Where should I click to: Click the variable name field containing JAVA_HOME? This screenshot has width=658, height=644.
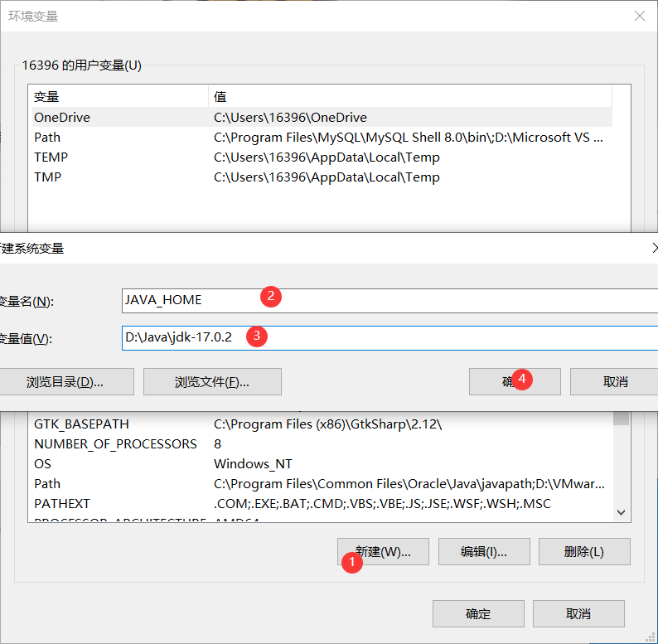point(389,301)
